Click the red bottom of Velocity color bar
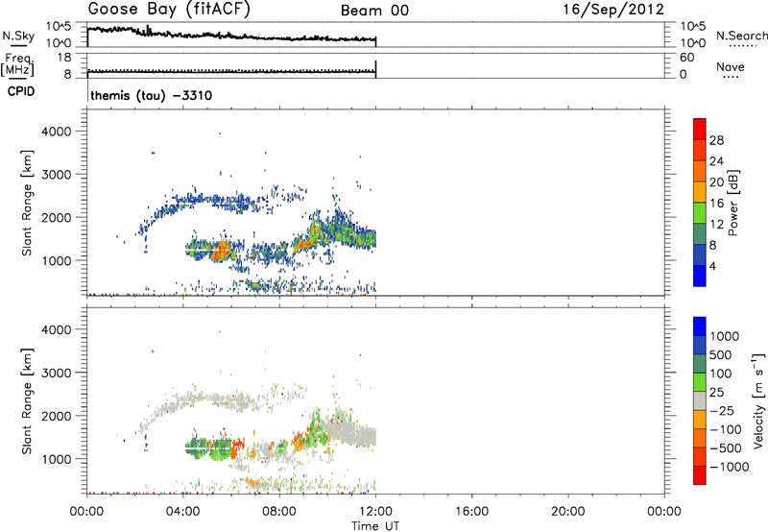Viewport: 768px width, 532px height. [700, 475]
